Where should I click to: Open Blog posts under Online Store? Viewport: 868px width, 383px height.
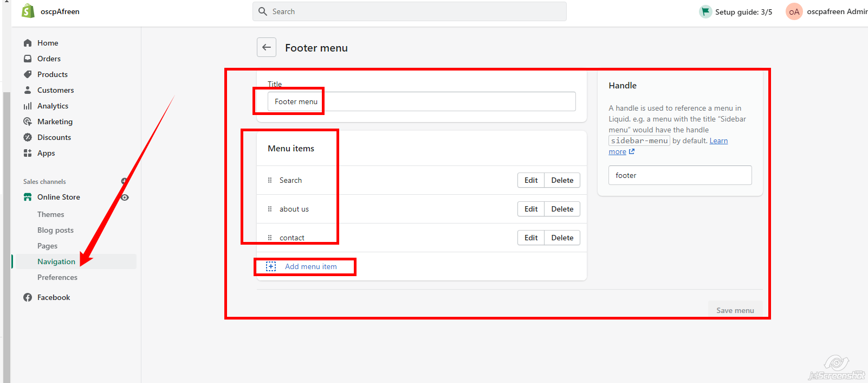tap(55, 230)
